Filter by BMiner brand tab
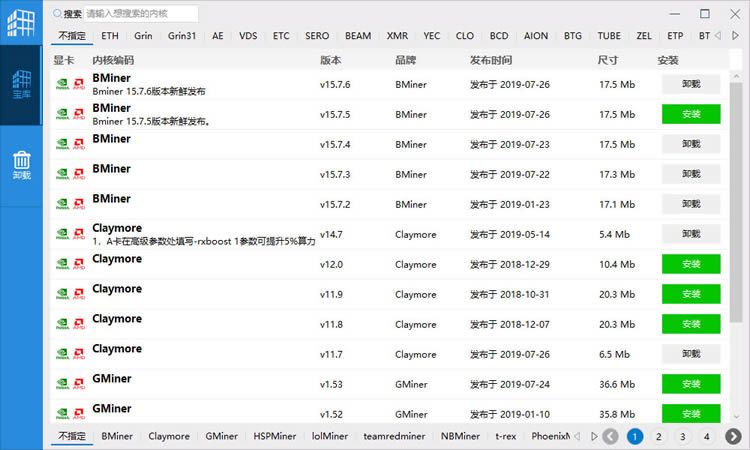The height and width of the screenshot is (450, 750). 117,436
